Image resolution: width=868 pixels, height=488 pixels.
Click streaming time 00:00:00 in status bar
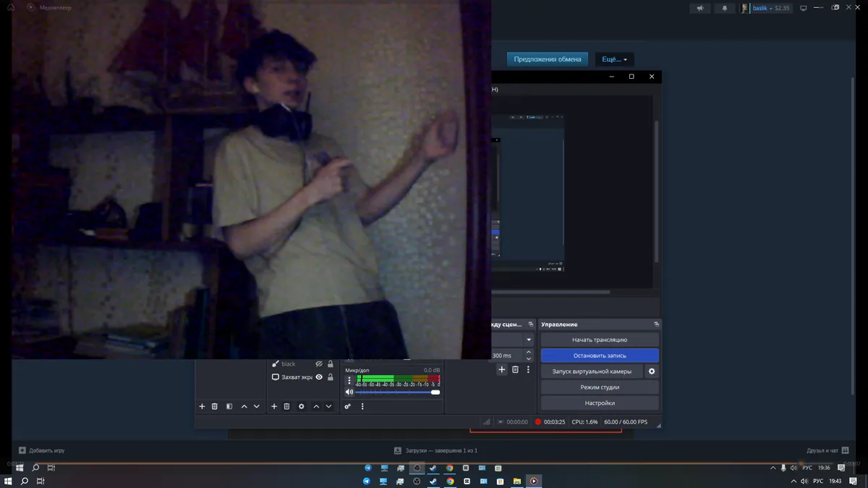coord(517,421)
